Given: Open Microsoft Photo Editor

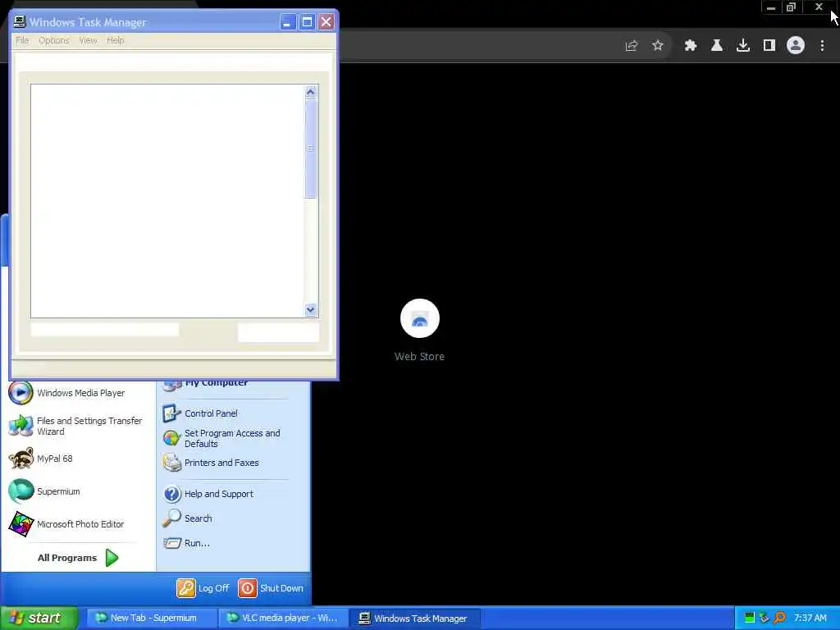Looking at the screenshot, I should coord(67,524).
